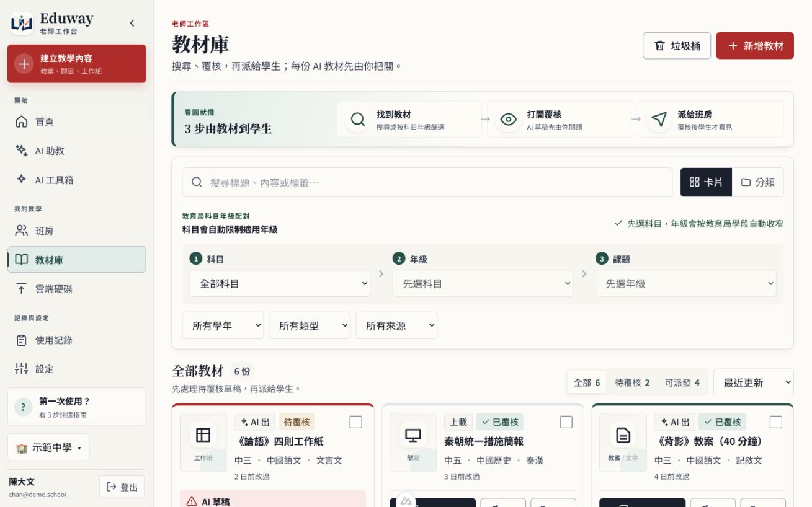This screenshot has height=507, width=812.
Task: Select the 可派發 4 filter tab
Action: (682, 382)
